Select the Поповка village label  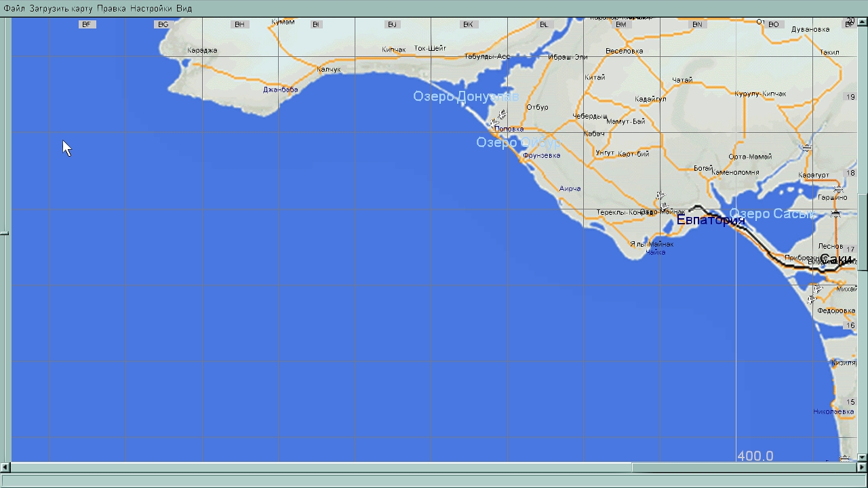509,129
